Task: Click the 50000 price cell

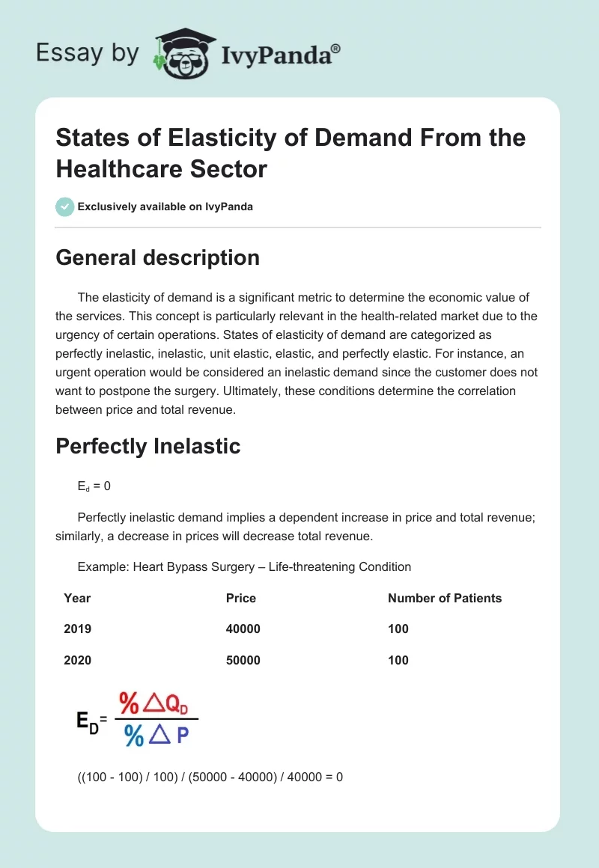Action: click(x=243, y=660)
